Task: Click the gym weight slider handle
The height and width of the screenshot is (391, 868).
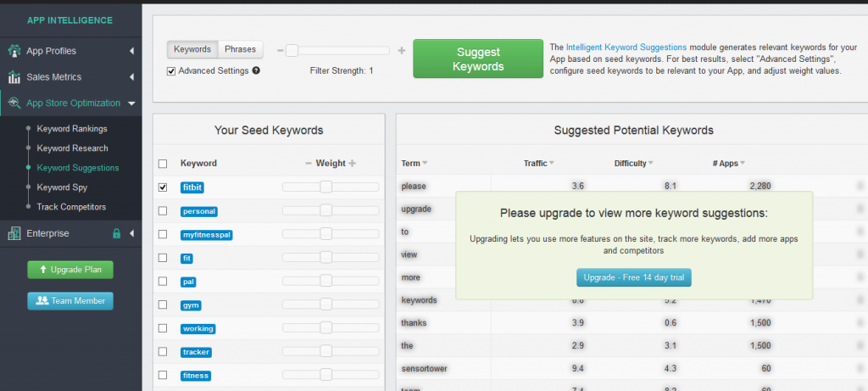Action: [x=326, y=304]
